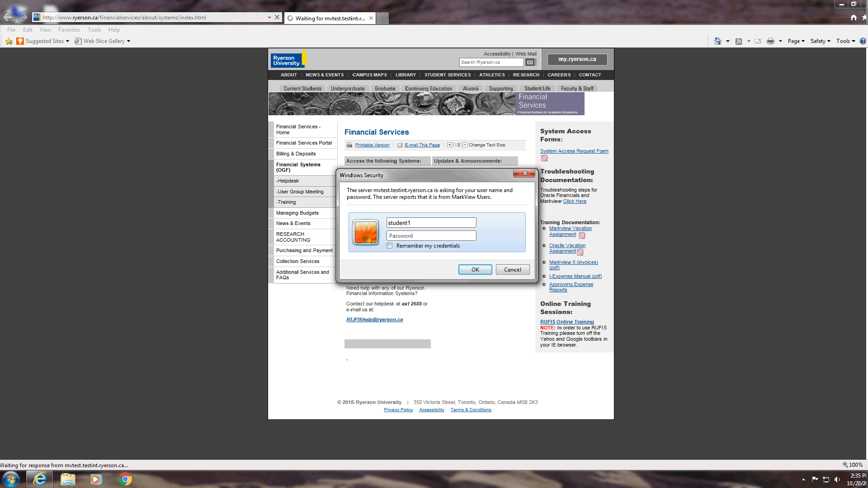Expand the Page dropdown menu
Viewport: 868px width, 488px height.
pyautogui.click(x=796, y=41)
